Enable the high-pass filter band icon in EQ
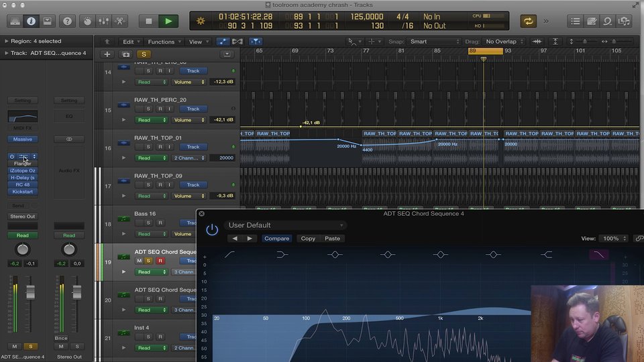644x362 pixels. click(x=229, y=255)
